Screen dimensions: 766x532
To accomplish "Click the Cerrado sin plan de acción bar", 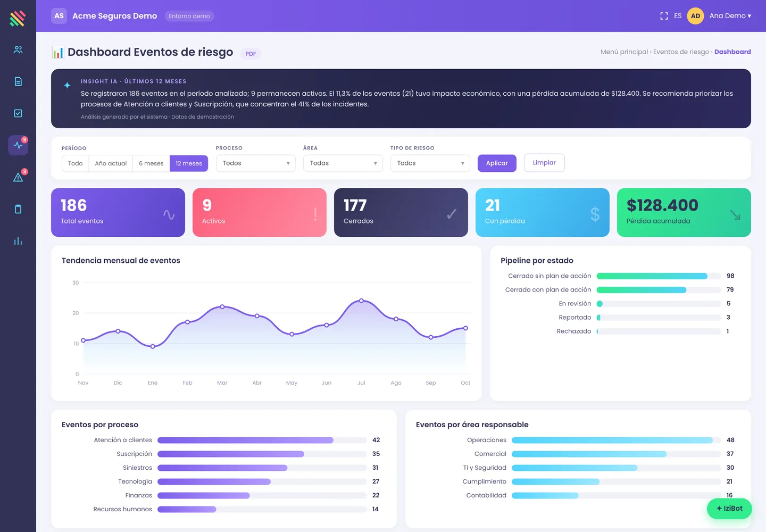I will pos(659,276).
